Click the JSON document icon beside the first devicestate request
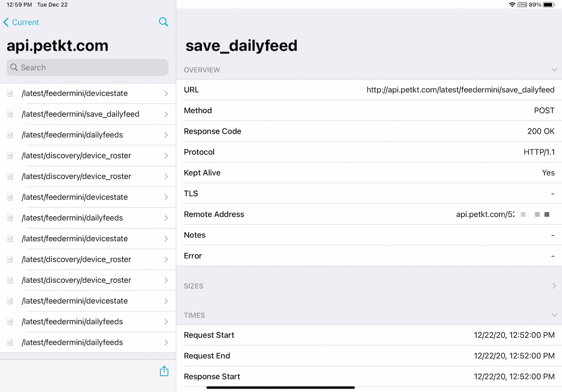562x392 pixels. click(x=10, y=93)
